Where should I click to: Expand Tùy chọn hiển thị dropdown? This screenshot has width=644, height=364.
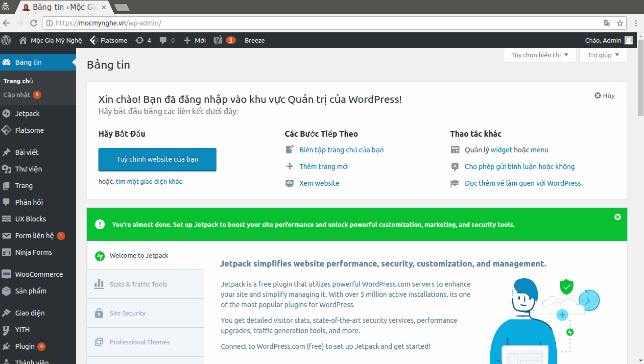(x=540, y=55)
